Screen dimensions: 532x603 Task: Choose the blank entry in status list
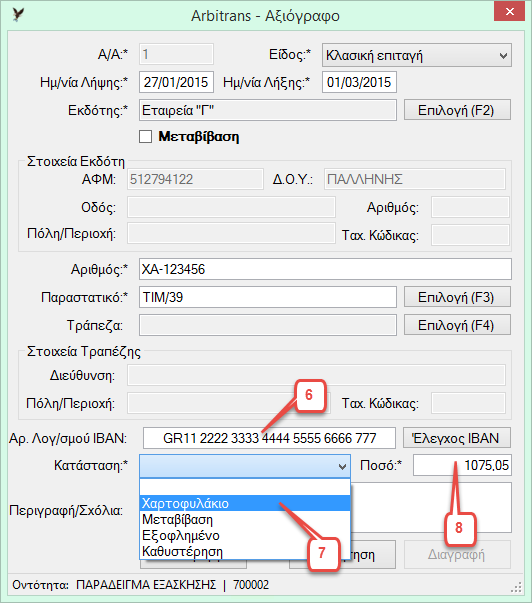245,487
